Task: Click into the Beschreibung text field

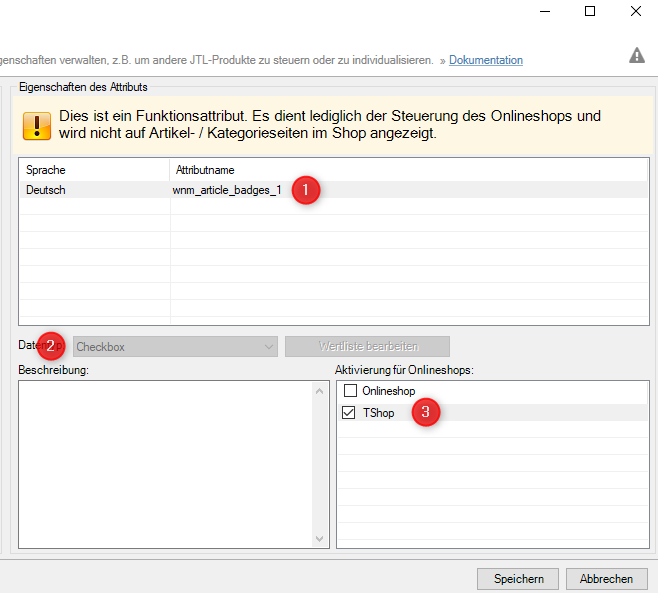Action: (x=166, y=464)
